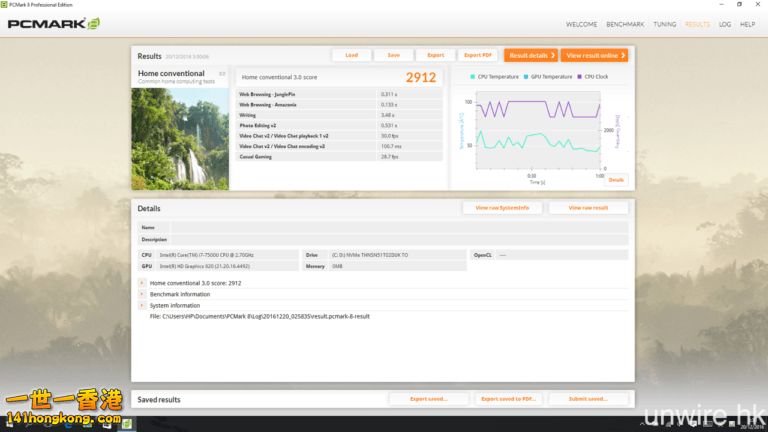
Task: Click the GPU value Intel HD Graphics 620
Action: click(x=205, y=266)
